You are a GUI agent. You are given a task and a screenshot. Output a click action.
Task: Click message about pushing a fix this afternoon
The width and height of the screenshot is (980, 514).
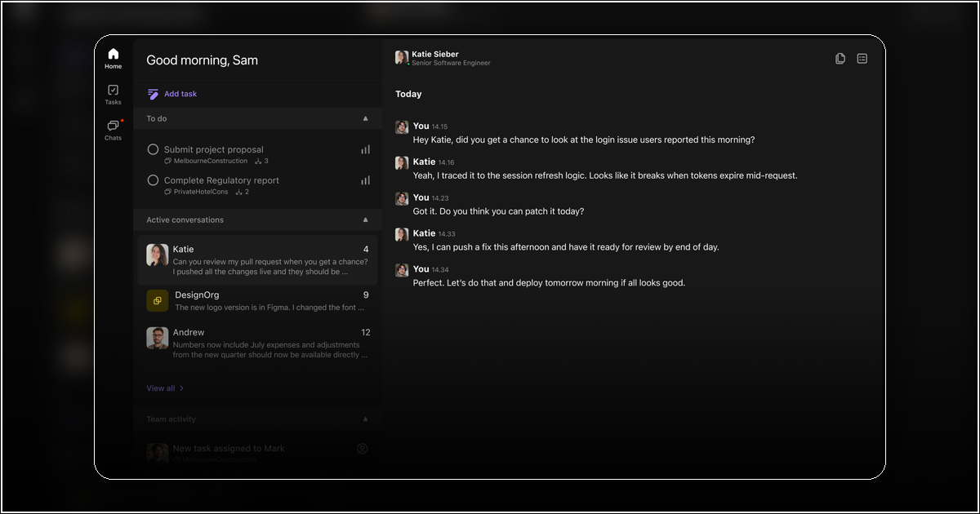click(x=566, y=247)
